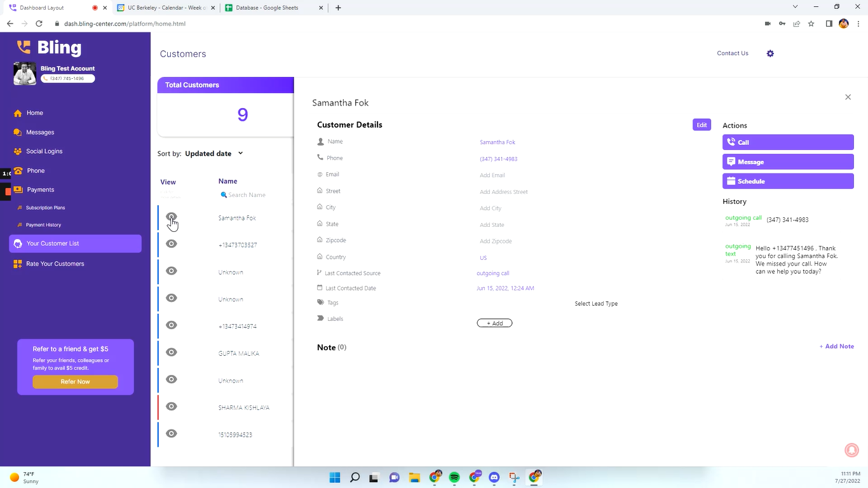Click the share page icon
Screen dimensions: 868x488
point(796,24)
